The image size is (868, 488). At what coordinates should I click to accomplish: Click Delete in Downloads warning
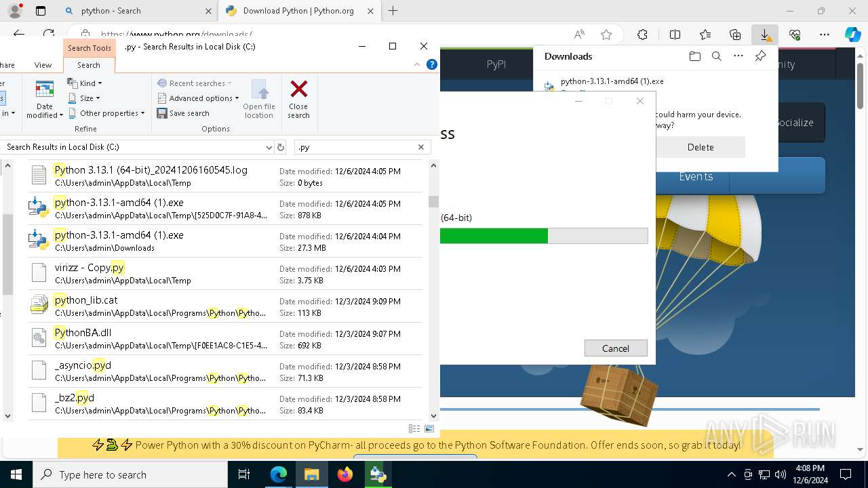[x=701, y=147]
